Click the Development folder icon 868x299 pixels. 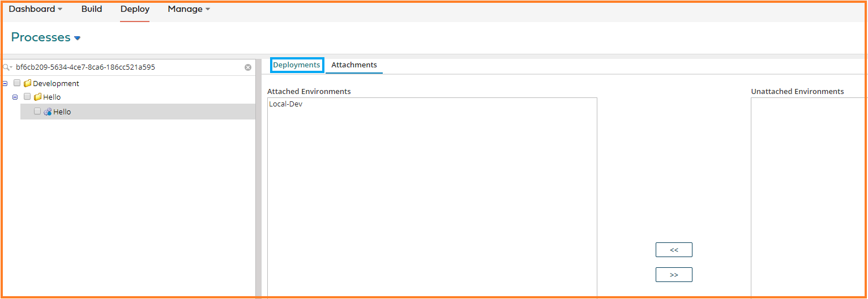pyautogui.click(x=27, y=83)
